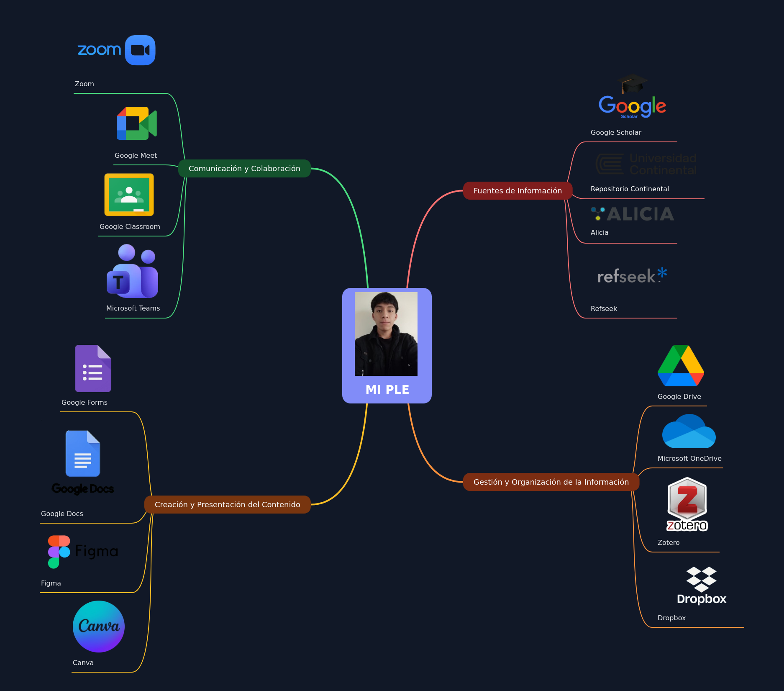Screen dimensions: 784x691
Task: Select the Google Meet camera icon
Action: (137, 123)
